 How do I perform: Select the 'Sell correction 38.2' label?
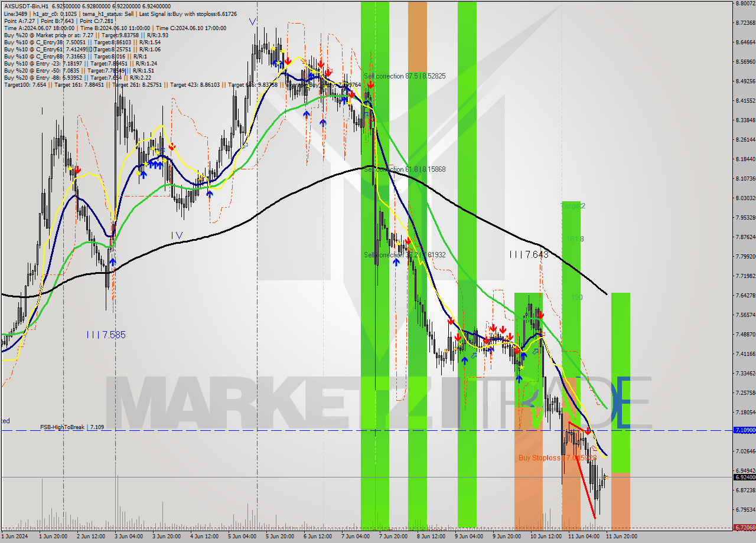[x=390, y=254]
